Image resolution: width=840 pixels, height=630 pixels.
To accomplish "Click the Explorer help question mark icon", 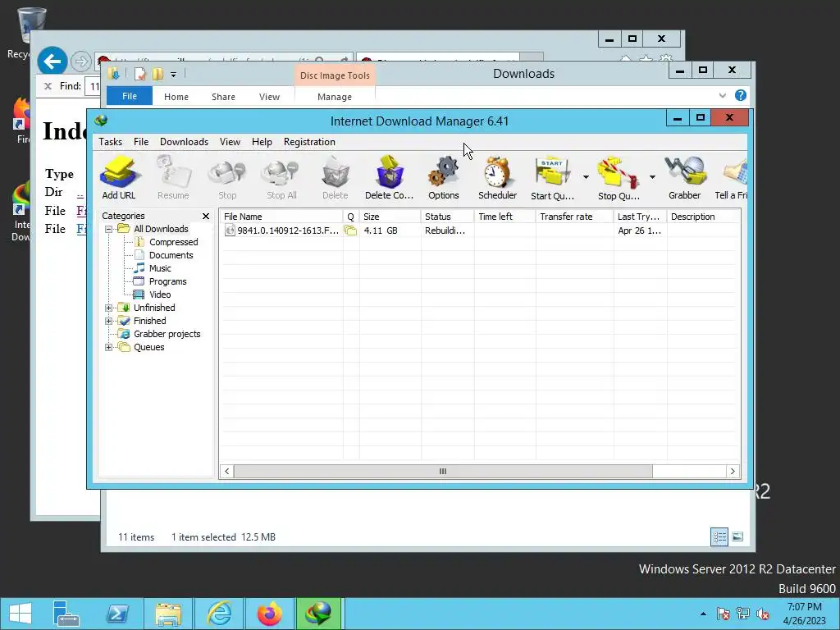I will coord(741,95).
